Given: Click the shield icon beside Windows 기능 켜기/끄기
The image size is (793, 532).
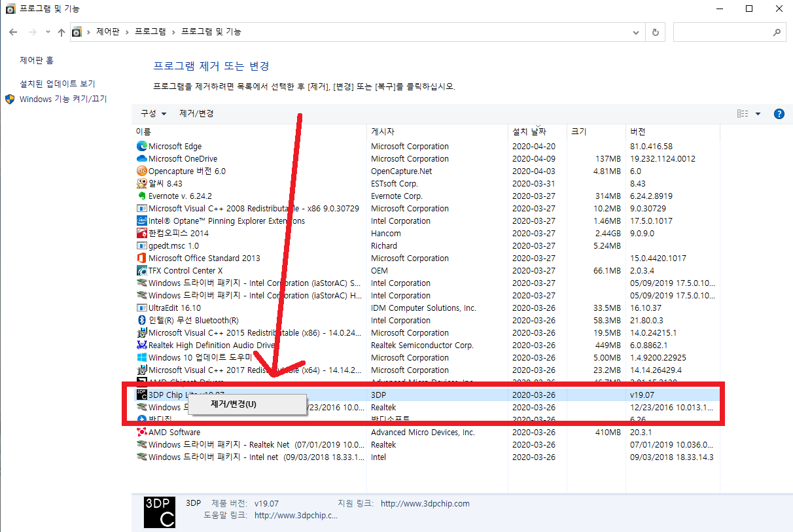Looking at the screenshot, I should [x=10, y=99].
